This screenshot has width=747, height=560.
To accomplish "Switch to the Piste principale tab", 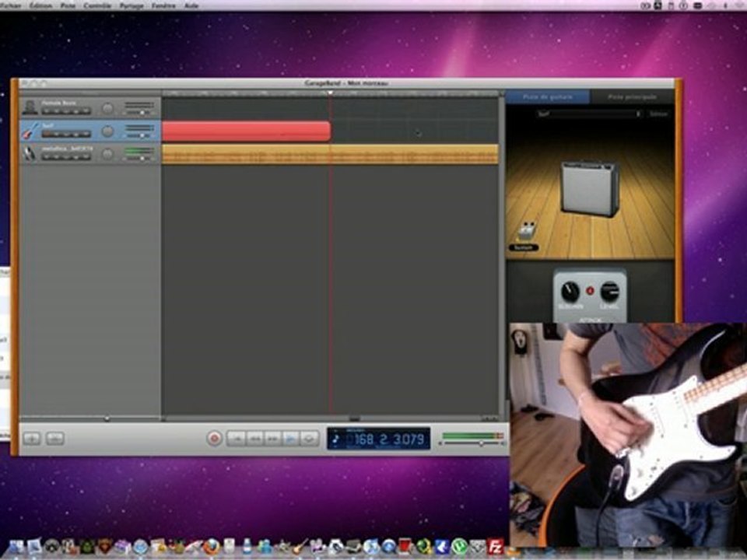I will 632,97.
